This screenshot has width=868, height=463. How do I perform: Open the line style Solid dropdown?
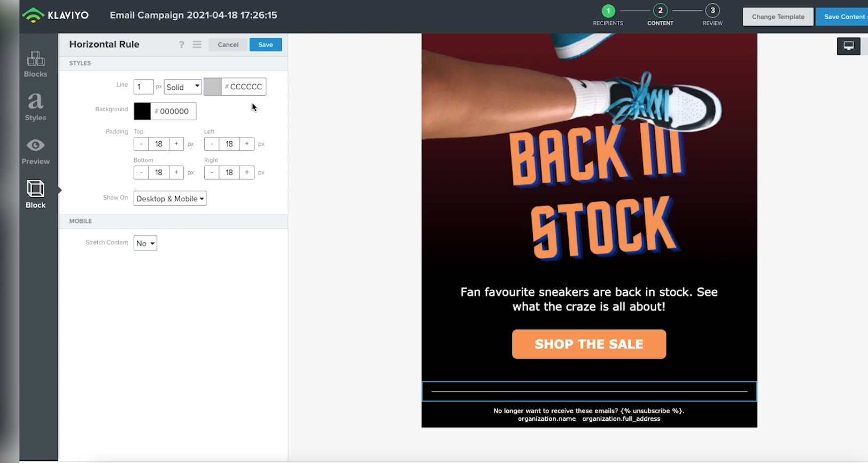click(x=183, y=87)
